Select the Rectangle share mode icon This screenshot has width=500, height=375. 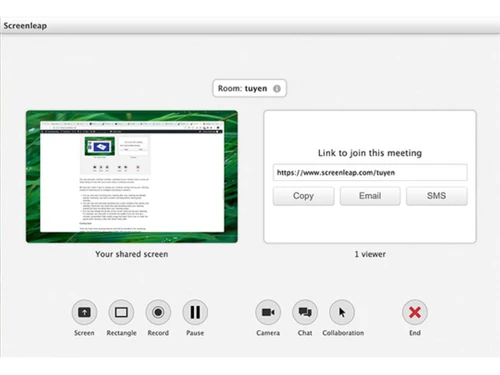[x=121, y=312]
